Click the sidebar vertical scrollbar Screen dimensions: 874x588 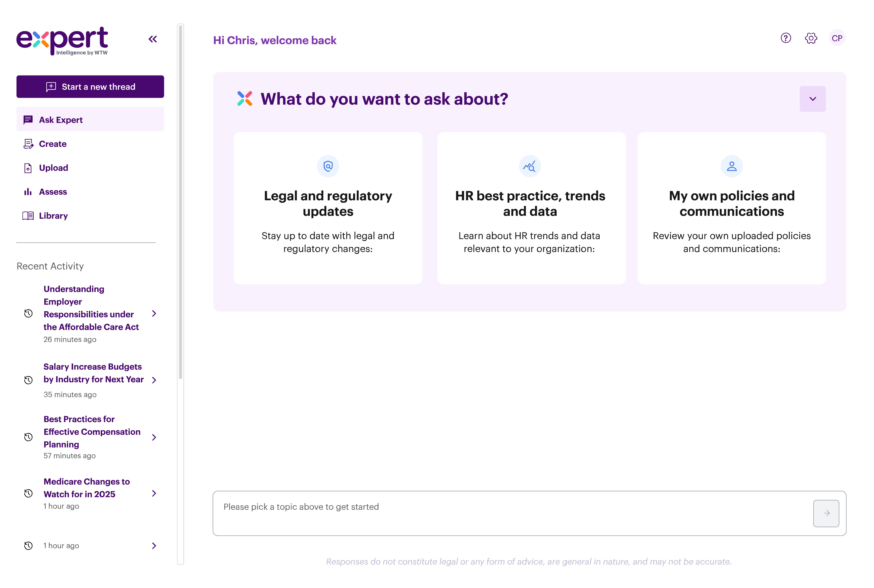(x=181, y=202)
